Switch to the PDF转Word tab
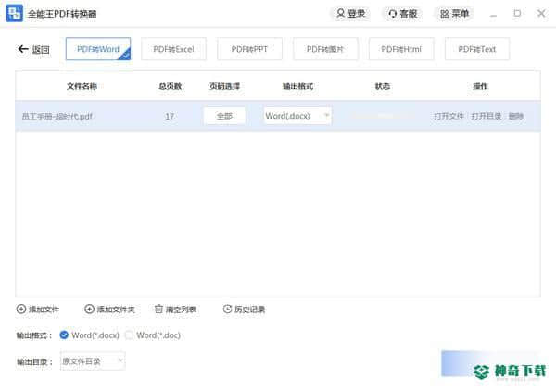The image size is (556, 392). pyautogui.click(x=98, y=49)
